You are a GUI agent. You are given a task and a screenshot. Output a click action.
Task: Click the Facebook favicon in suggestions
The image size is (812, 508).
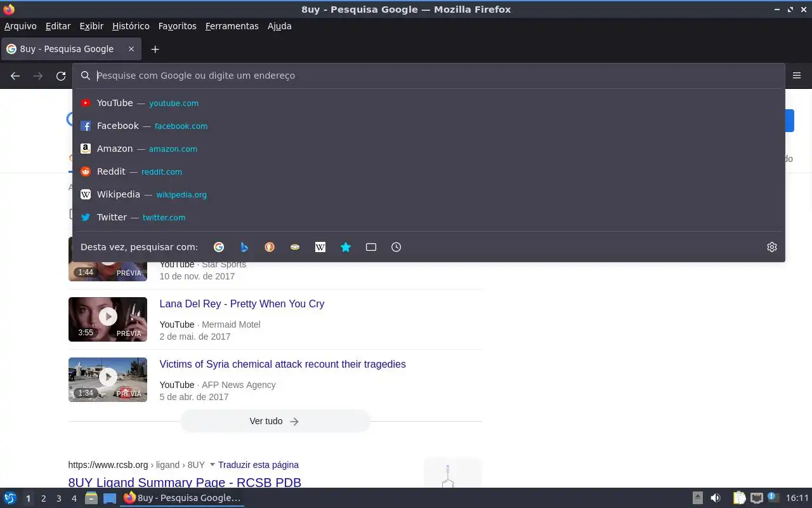(x=86, y=126)
